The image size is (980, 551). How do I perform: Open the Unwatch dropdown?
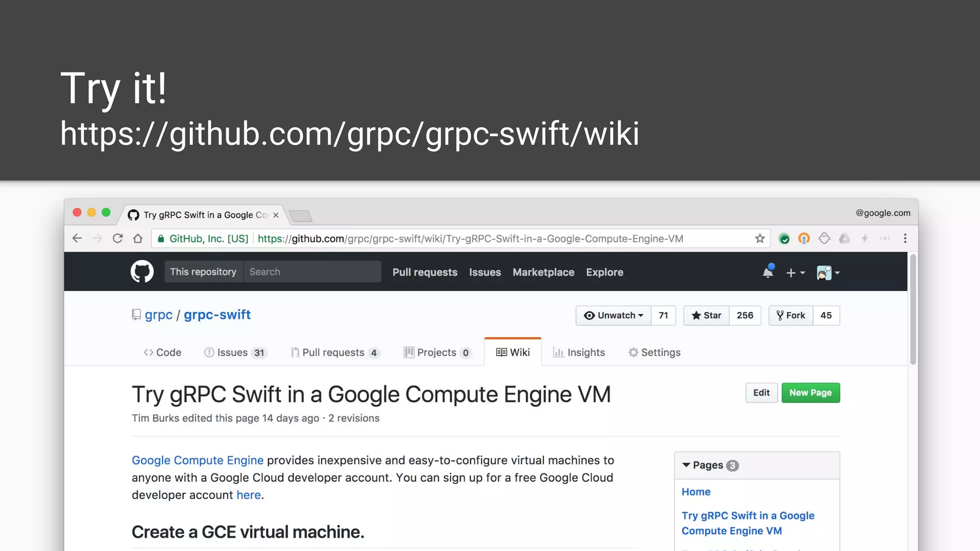tap(613, 315)
